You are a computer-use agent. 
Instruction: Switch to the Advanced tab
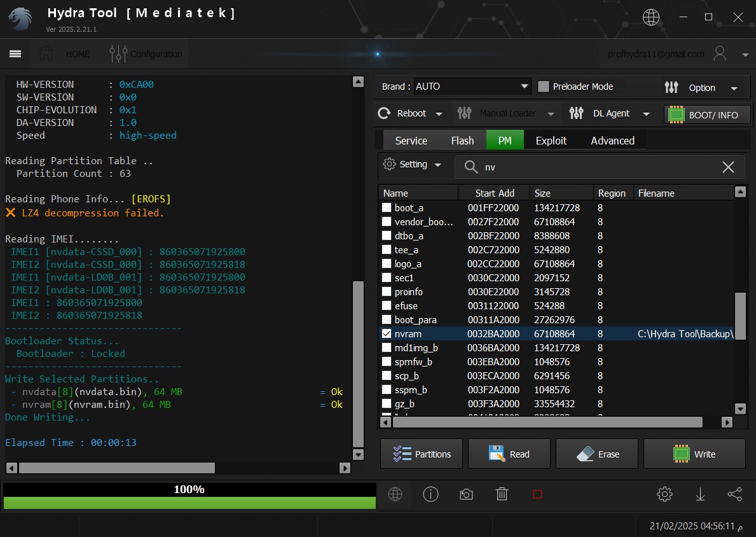coord(612,141)
